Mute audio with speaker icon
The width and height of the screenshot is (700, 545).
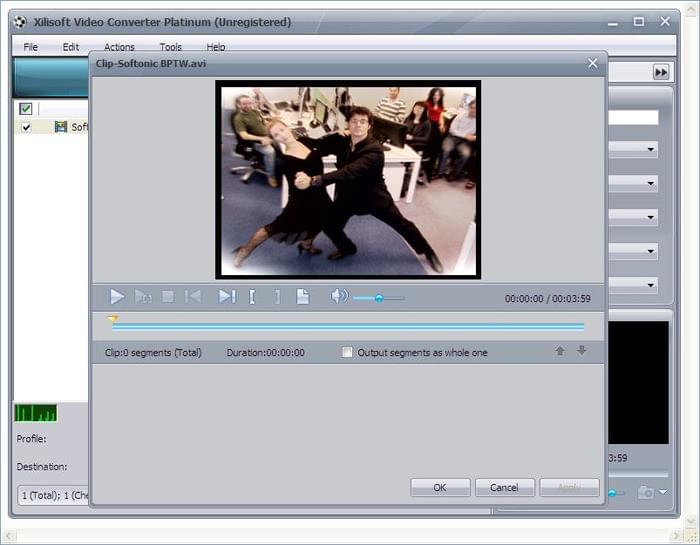339,296
